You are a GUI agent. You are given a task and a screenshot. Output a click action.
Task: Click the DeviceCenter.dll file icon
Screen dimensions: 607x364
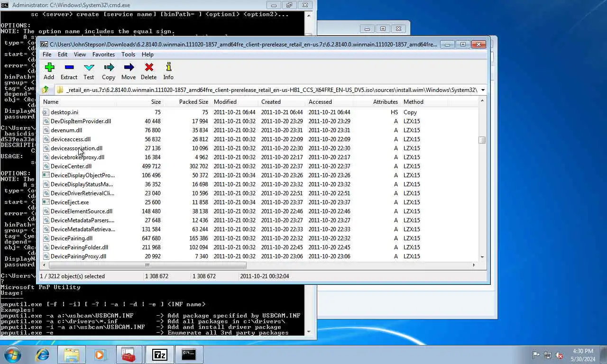tap(46, 166)
